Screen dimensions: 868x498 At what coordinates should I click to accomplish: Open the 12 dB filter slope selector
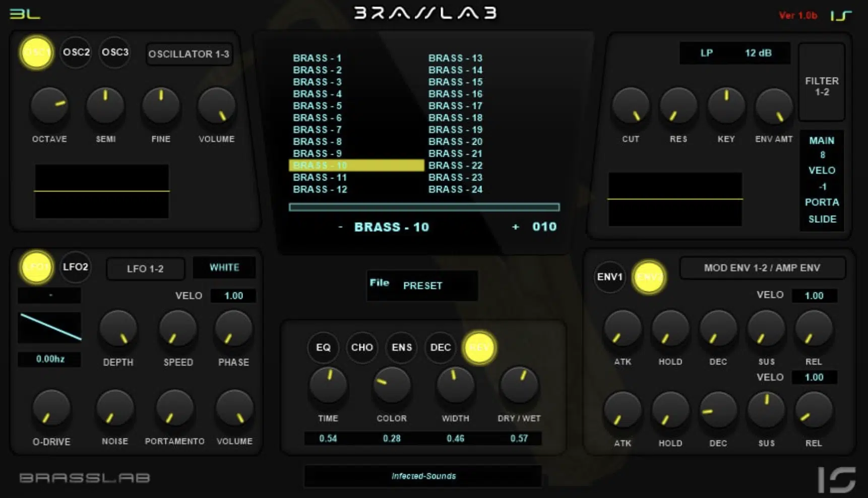[x=759, y=53]
